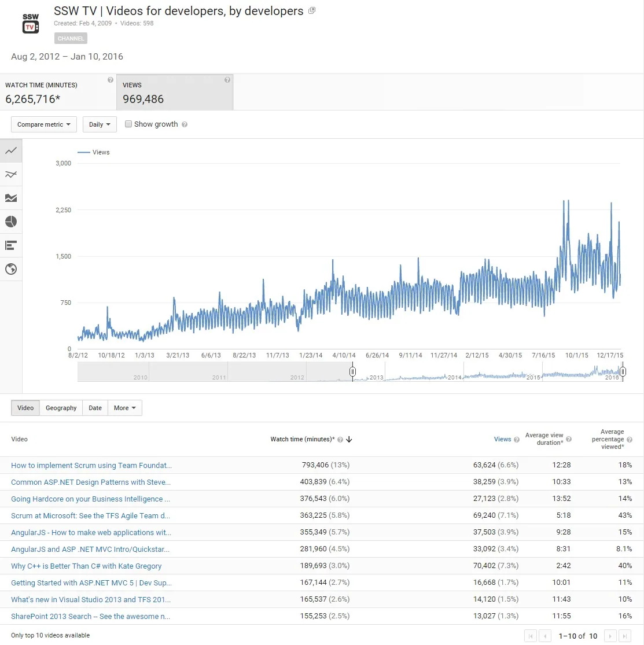
Task: Select the stacked area chart icon
Action: tap(11, 198)
